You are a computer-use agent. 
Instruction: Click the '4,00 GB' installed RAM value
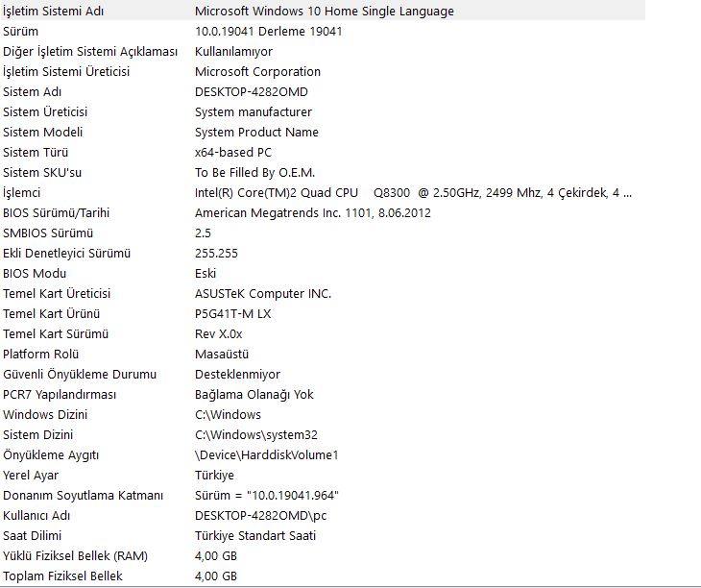(216, 555)
